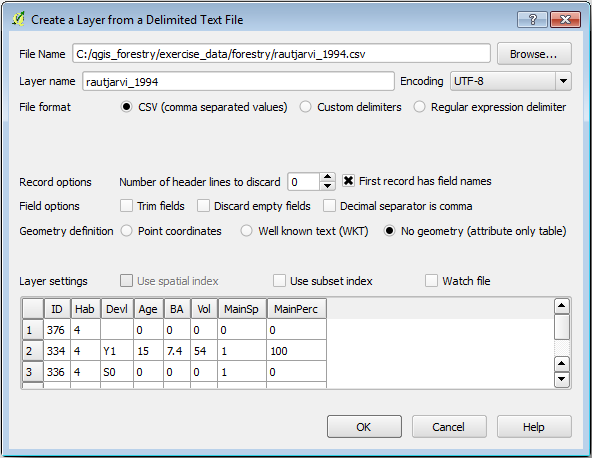Click the Layer name text field
Viewport: 592px width, 458px height.
click(x=238, y=82)
